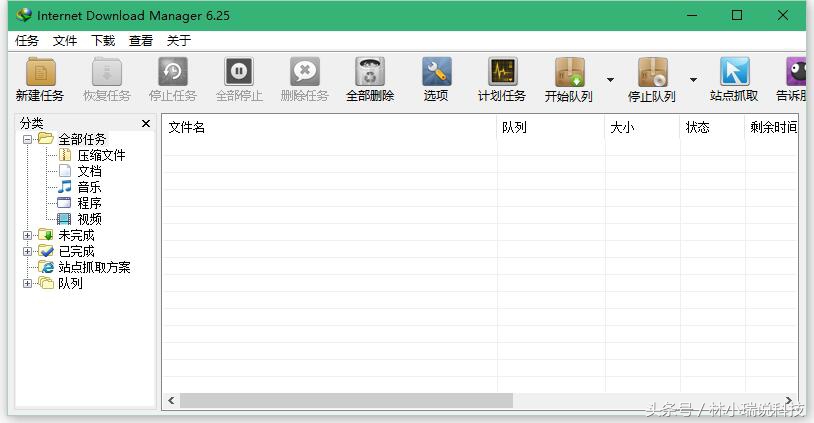
Task: Click horizontal scrollbar left arrow
Action: [171, 400]
